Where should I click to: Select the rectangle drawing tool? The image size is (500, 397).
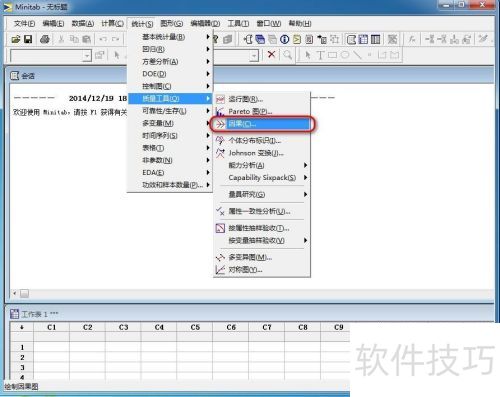pyautogui.click(x=332, y=55)
